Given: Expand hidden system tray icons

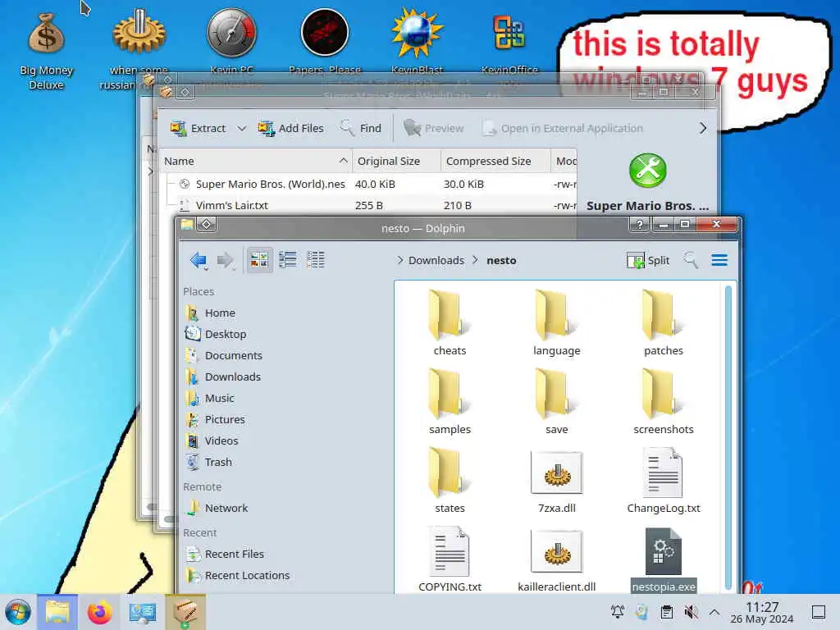Looking at the screenshot, I should (714, 612).
